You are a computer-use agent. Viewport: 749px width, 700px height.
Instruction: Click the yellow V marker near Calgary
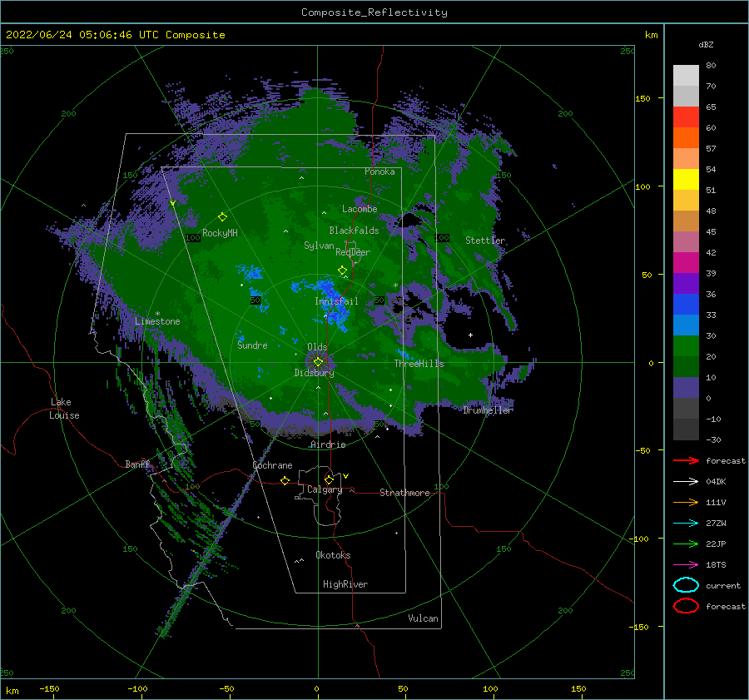tap(346, 476)
